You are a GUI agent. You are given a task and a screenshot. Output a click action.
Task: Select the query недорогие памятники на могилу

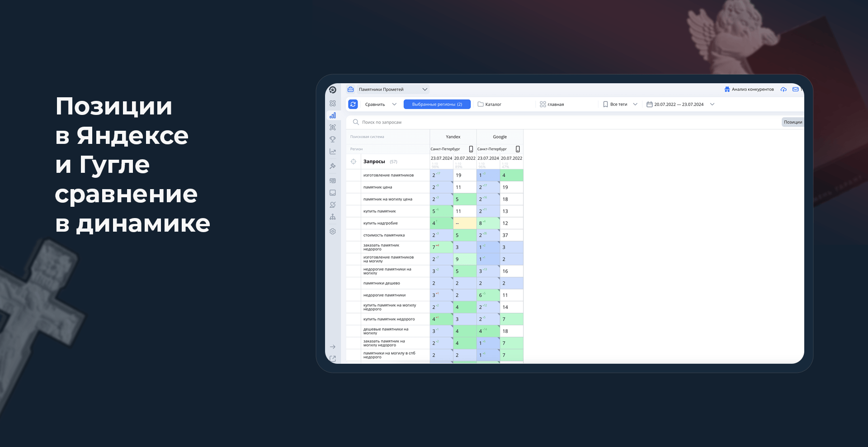tap(387, 271)
